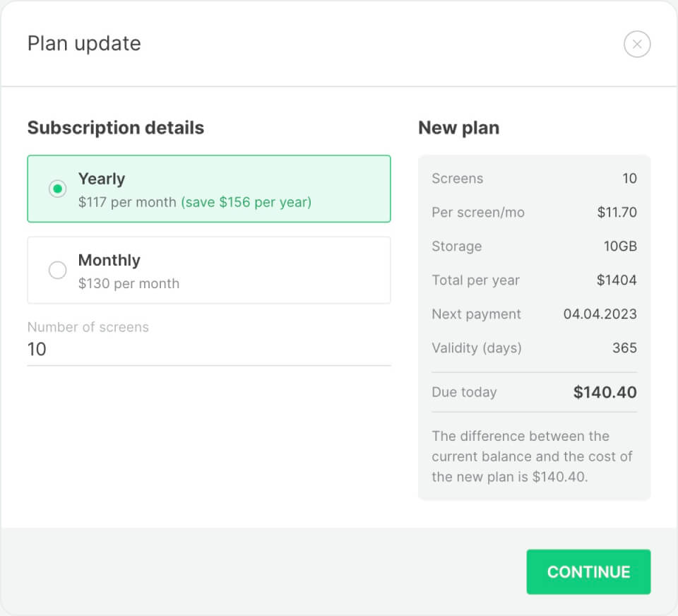The width and height of the screenshot is (678, 616).
Task: Click the Next payment date 04.04.2023
Action: click(600, 314)
